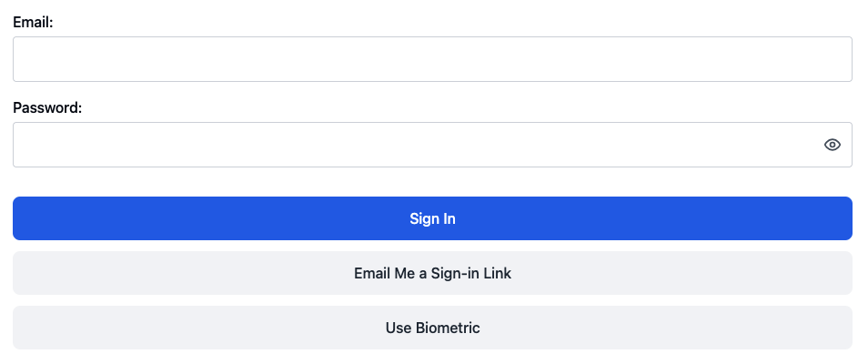
Task: Place cursor in the Email box
Action: pos(432,59)
